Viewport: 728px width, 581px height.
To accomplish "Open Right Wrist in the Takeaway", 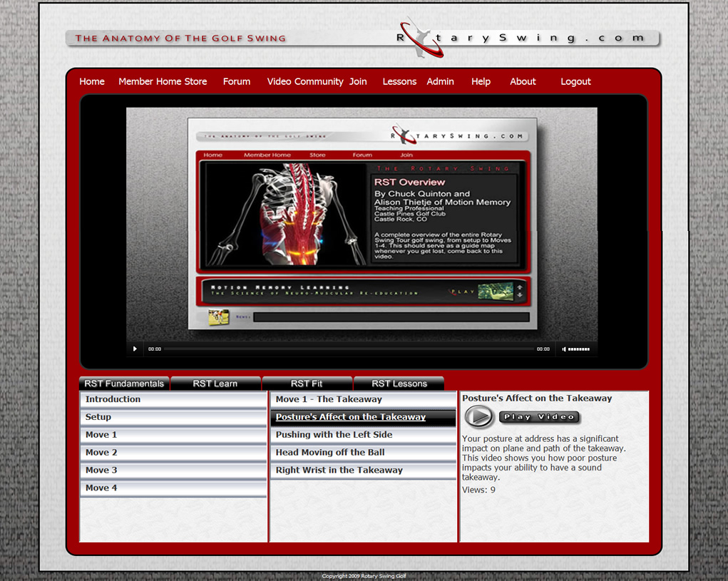I will 364,470.
